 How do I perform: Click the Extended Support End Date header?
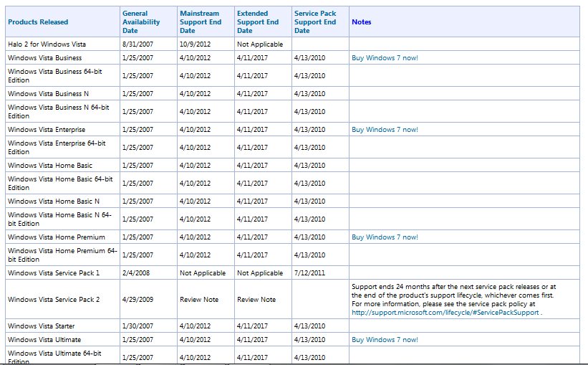pyautogui.click(x=258, y=22)
